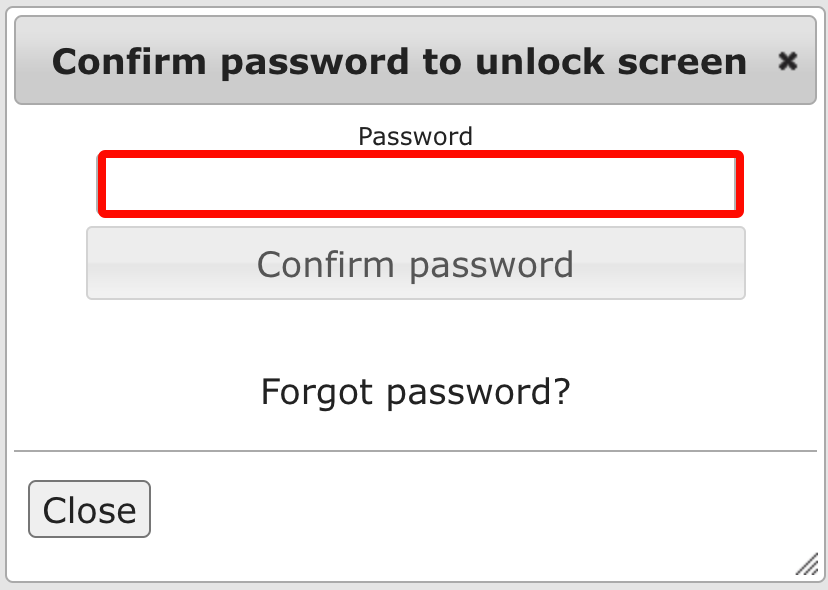Screen dimensions: 828x590
Task: Click the Close button in the footer
Action: coord(89,510)
